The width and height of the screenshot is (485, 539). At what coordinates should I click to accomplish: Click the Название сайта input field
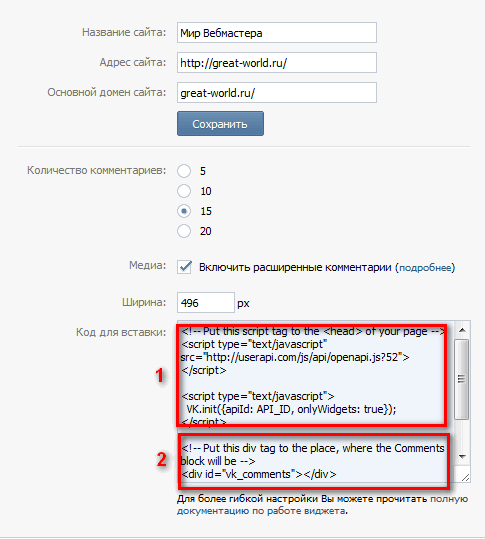pos(277,33)
